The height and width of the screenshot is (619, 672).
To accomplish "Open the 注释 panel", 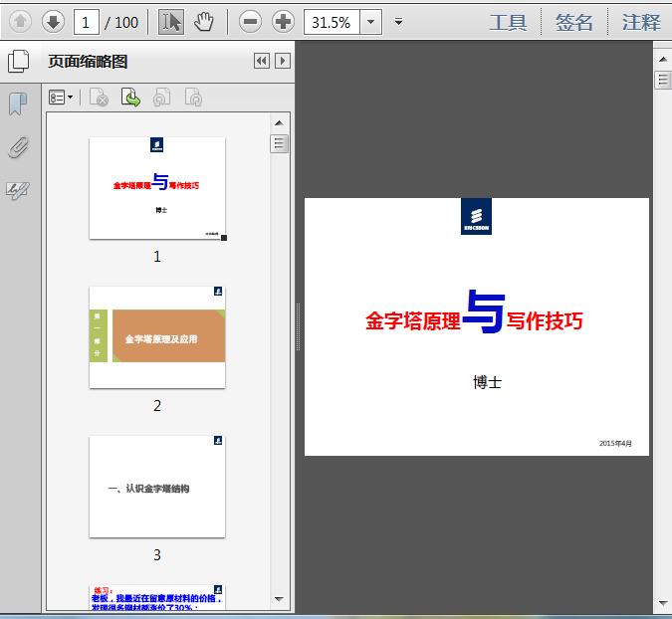I will pyautogui.click(x=641, y=22).
